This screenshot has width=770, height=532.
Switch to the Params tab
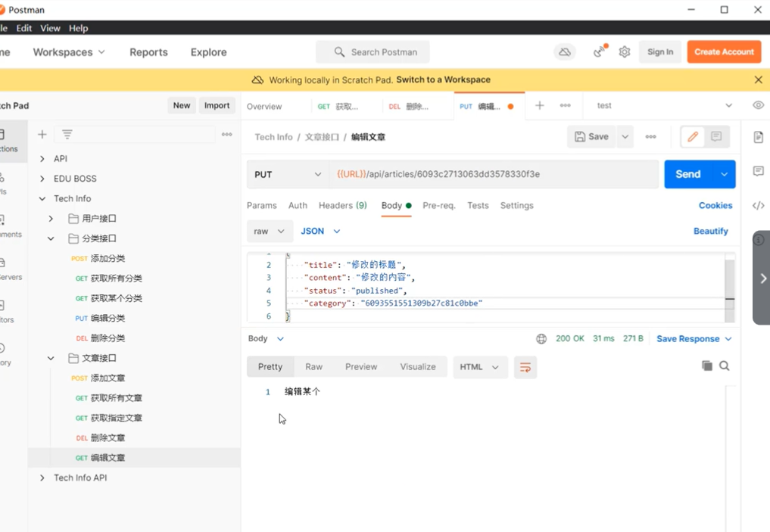point(262,206)
